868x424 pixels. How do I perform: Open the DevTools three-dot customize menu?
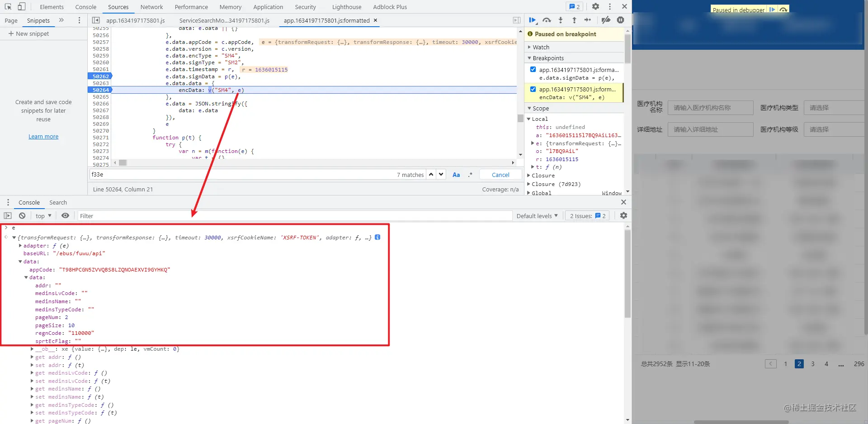tap(609, 7)
